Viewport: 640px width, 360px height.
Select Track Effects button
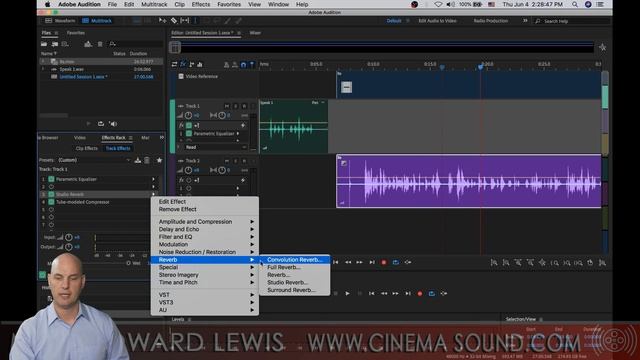[x=118, y=149]
